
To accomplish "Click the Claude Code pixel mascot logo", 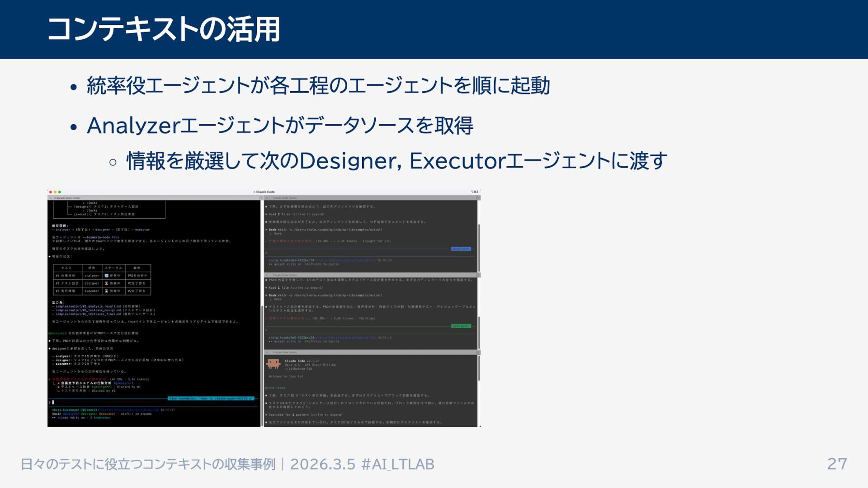I will click(x=274, y=364).
